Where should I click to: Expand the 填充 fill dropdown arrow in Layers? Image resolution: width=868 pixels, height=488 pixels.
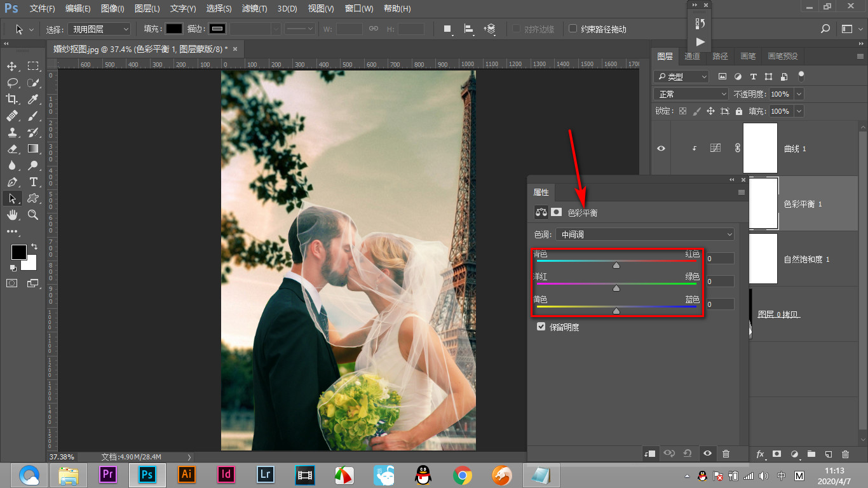[x=799, y=111]
